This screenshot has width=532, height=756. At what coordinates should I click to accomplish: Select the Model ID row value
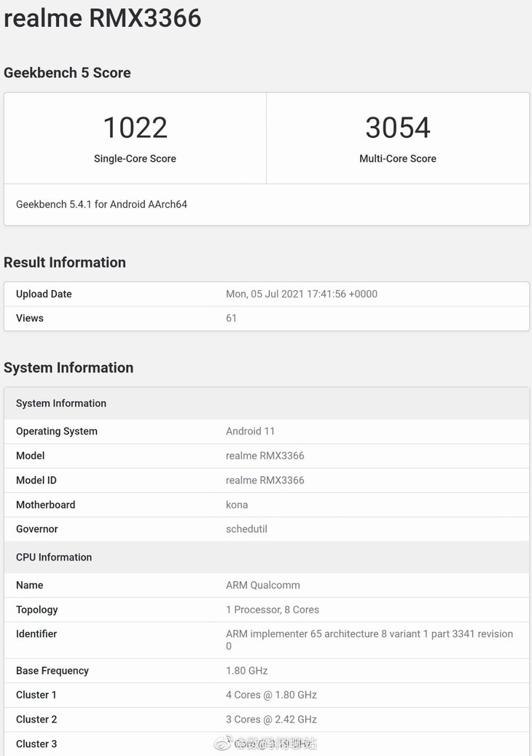pyautogui.click(x=265, y=480)
